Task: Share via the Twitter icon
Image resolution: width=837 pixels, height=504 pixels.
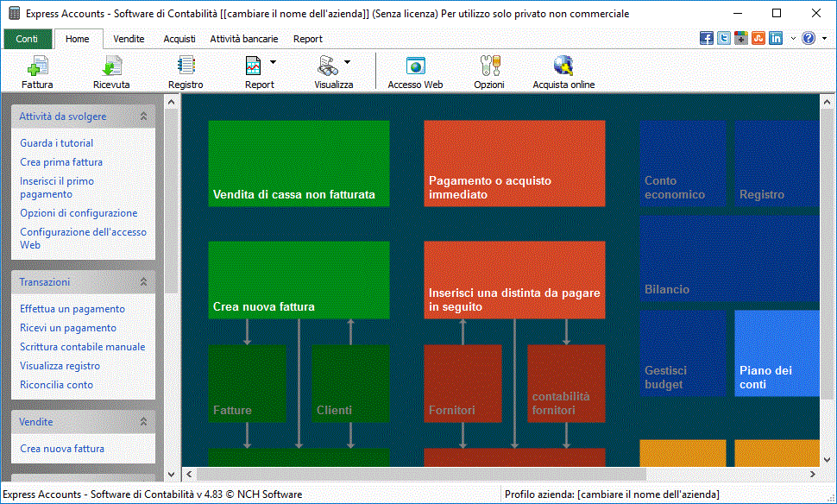Action: [724, 38]
